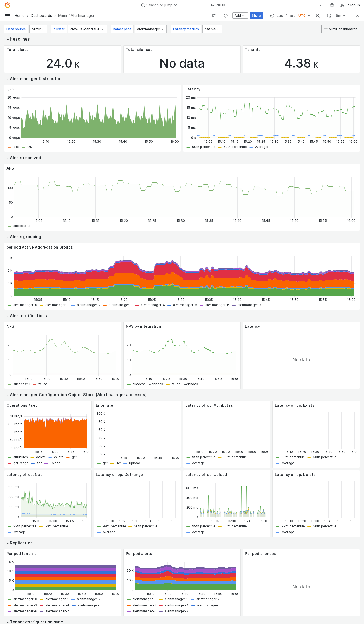Image resolution: width=364 pixels, height=624 pixels.
Task: Click the save dashboard icon
Action: coord(214,16)
